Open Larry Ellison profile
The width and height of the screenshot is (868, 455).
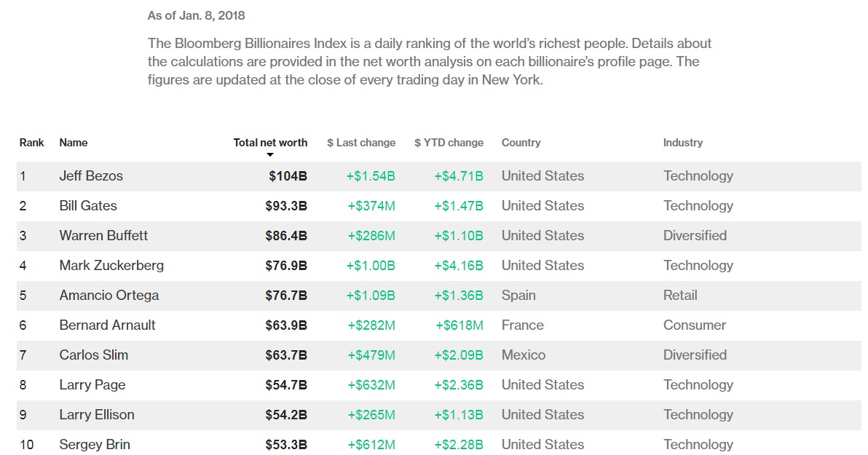97,415
